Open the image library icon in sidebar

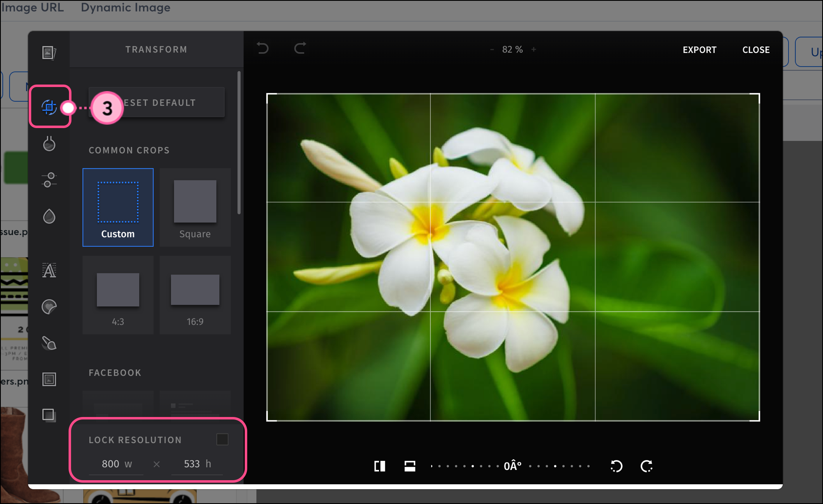[49, 53]
